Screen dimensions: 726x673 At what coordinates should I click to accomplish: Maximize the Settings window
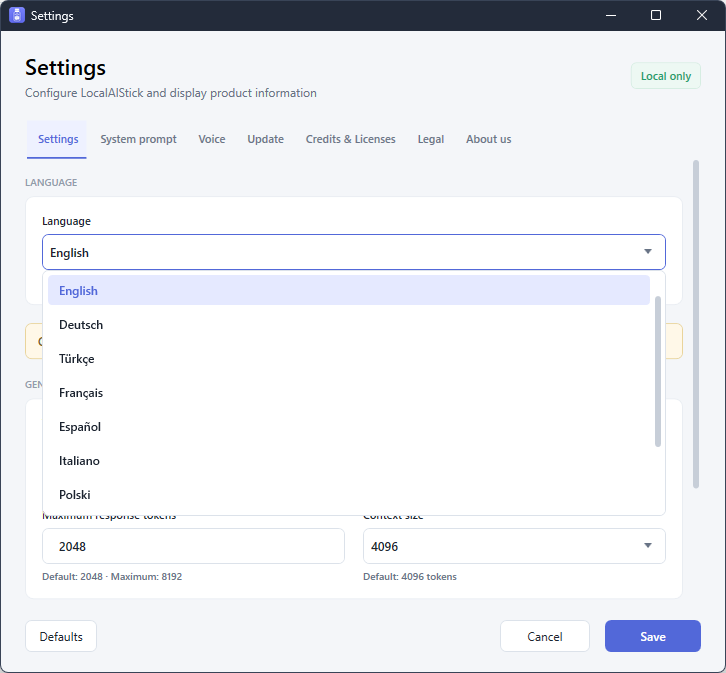(x=656, y=15)
